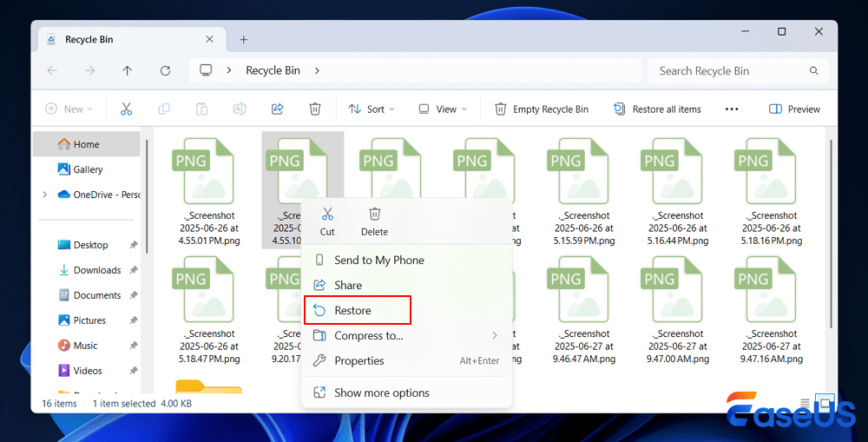
Task: Open Videos in the sidebar
Action: (87, 371)
